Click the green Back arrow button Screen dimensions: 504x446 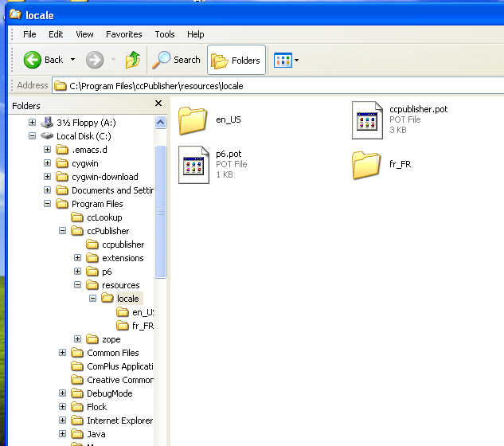(x=32, y=60)
